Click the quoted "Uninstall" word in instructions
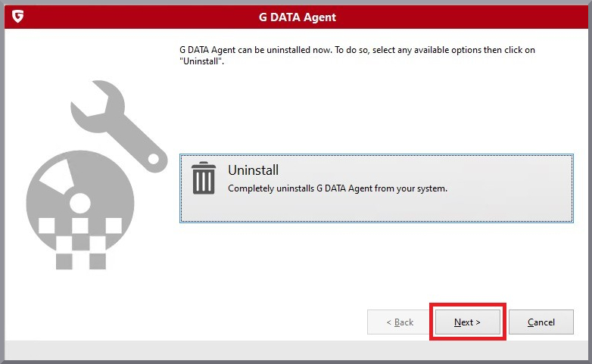 pyautogui.click(x=201, y=61)
